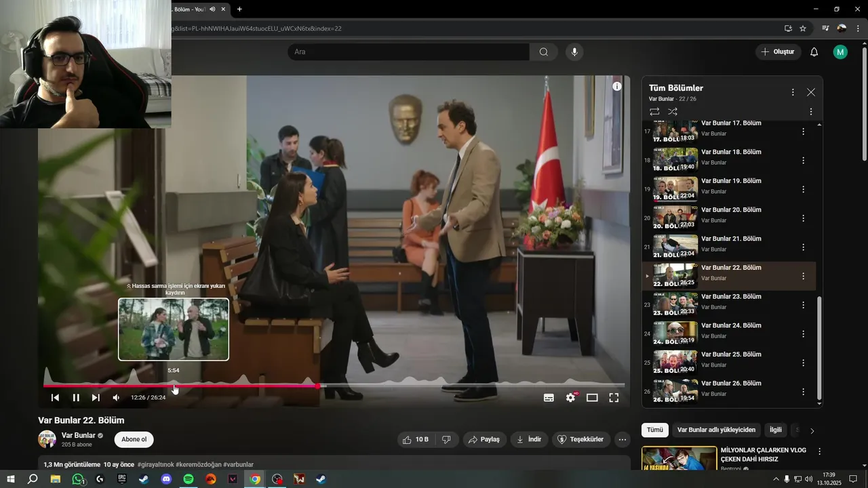Mute the video using the speaker icon
The height and width of the screenshot is (488, 868).
[116, 398]
